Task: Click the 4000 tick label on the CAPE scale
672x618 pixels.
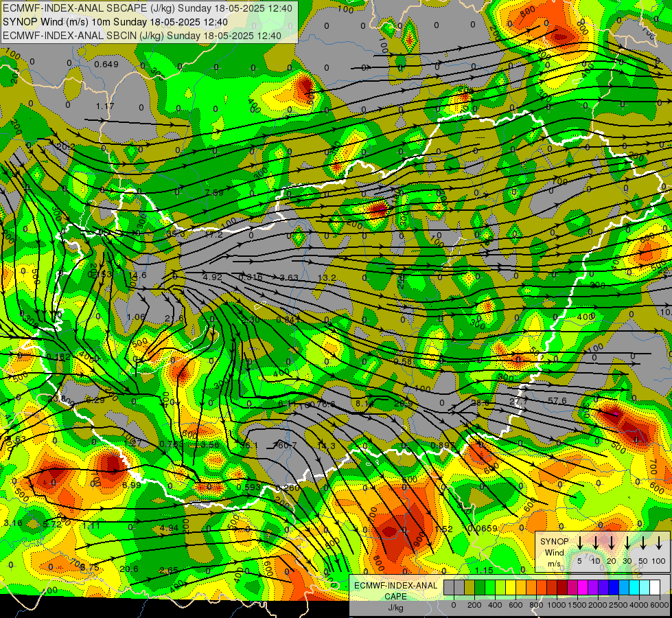Action: pyautogui.click(x=639, y=605)
